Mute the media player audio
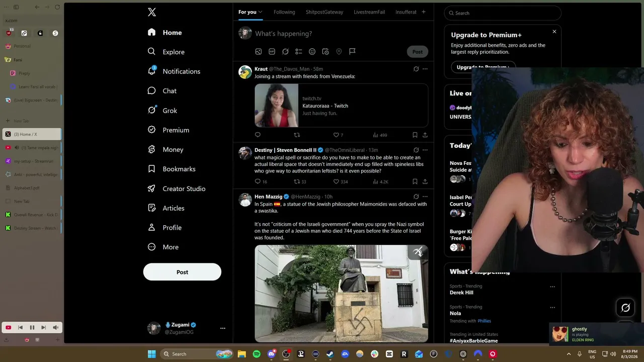The height and width of the screenshot is (362, 644). (55, 327)
